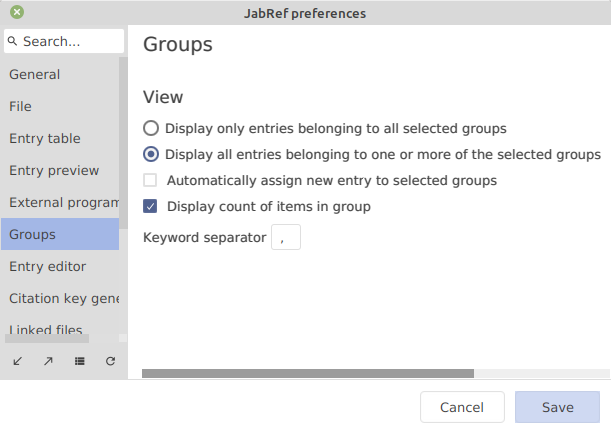The width and height of the screenshot is (611, 434).
Task: Enable automatically assign new entry to groups
Action: pyautogui.click(x=151, y=181)
